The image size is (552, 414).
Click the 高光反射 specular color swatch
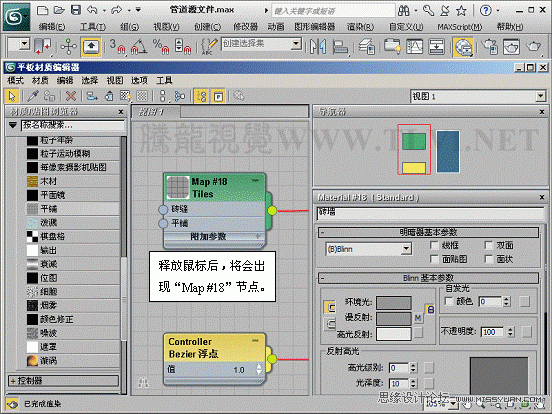pyautogui.click(x=394, y=334)
